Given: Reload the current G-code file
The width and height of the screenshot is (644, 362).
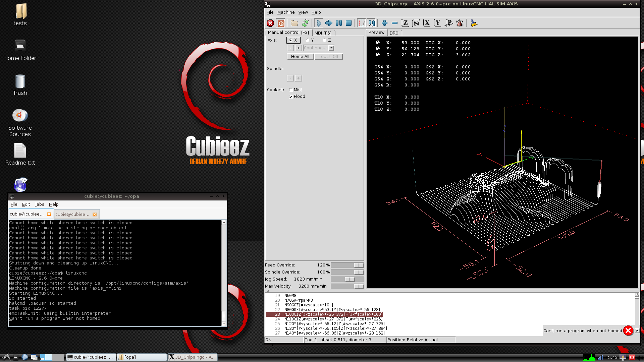Looking at the screenshot, I should (305, 23).
